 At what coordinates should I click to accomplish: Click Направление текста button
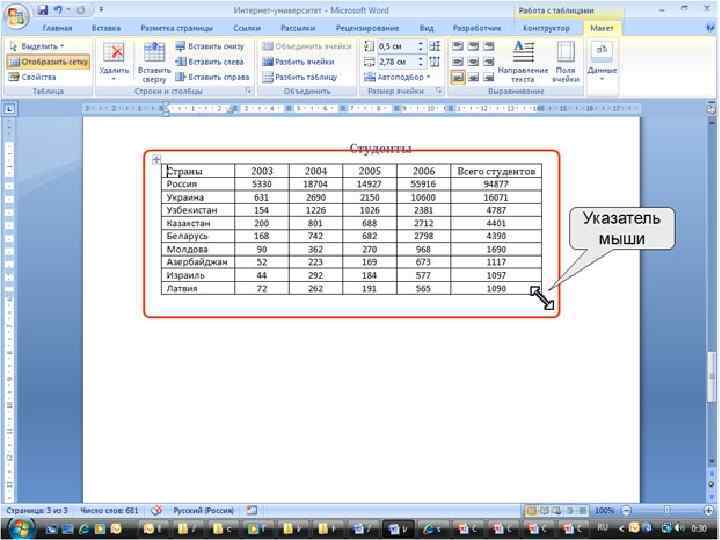click(x=523, y=62)
